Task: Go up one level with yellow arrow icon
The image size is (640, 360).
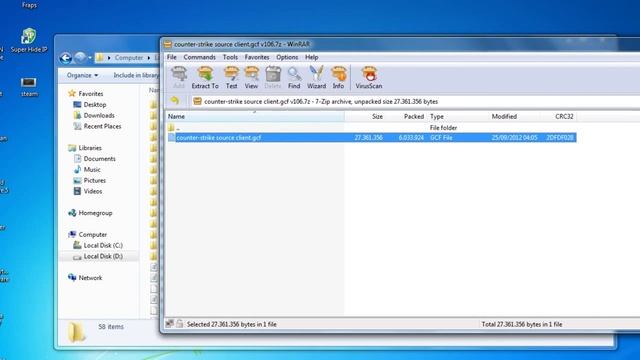Action: (x=175, y=101)
